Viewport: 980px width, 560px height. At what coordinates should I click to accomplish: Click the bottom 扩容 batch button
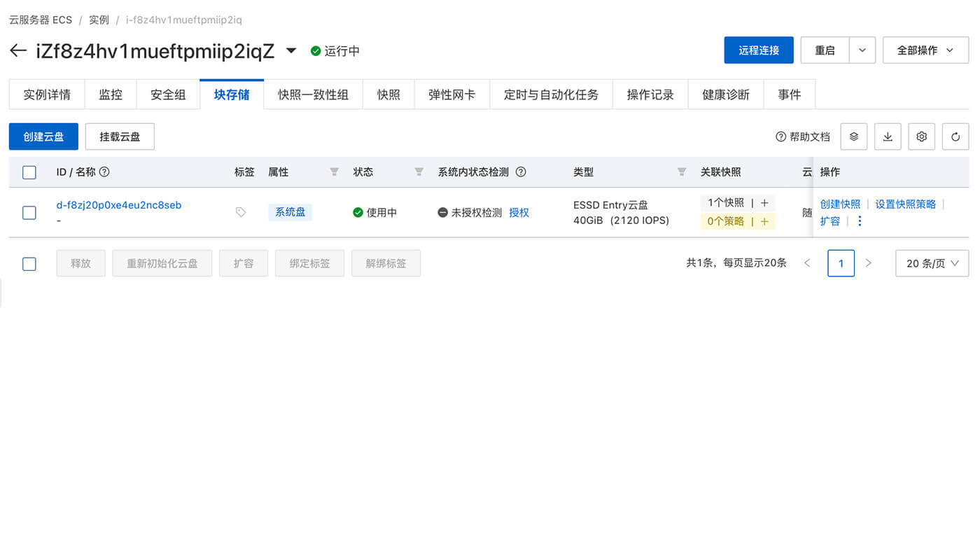point(244,263)
